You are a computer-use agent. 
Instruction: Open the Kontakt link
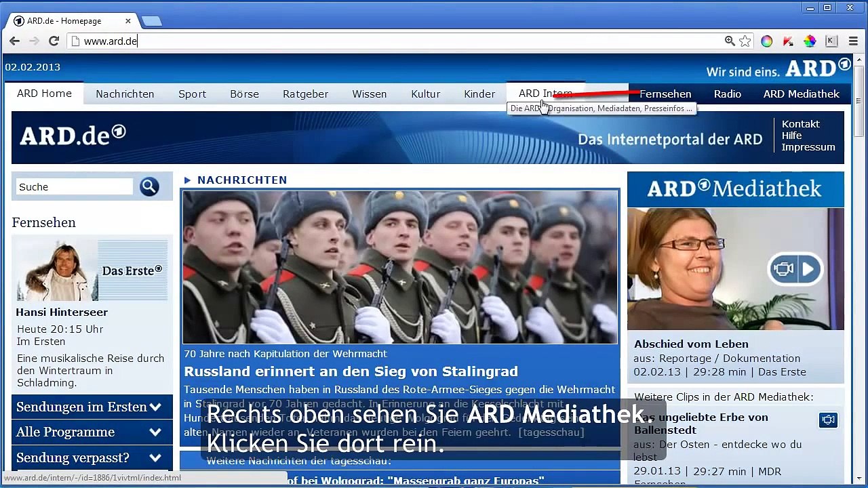tap(801, 124)
